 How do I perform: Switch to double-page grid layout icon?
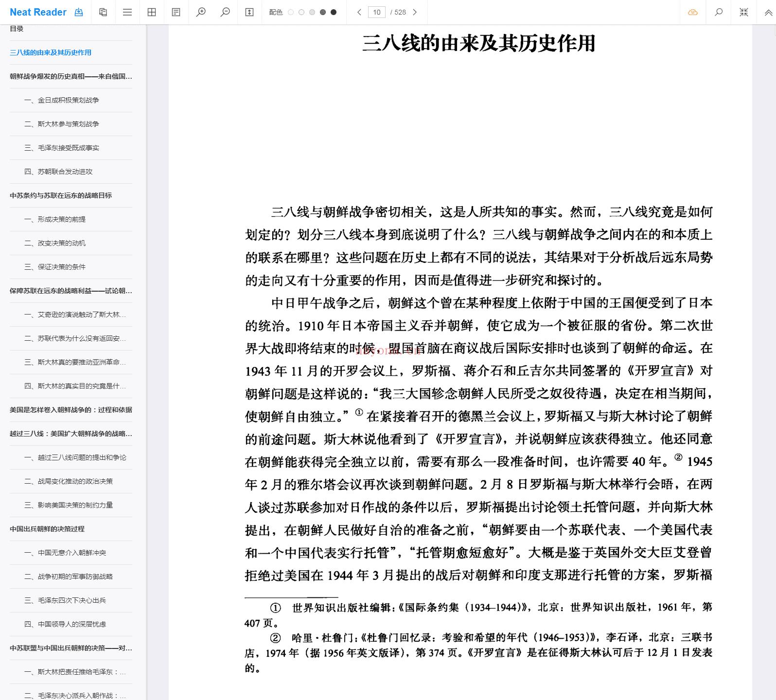(x=152, y=12)
